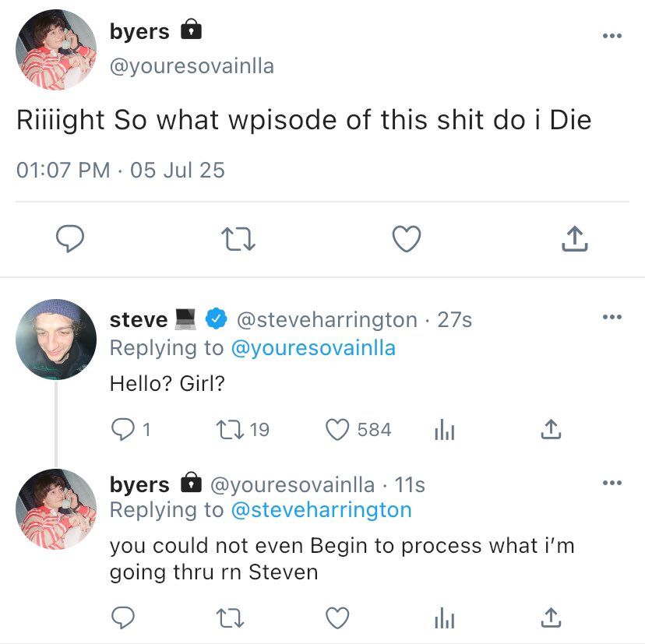
Task: Reply to steve's "Hello? Girl?" tweet
Action: [x=124, y=430]
